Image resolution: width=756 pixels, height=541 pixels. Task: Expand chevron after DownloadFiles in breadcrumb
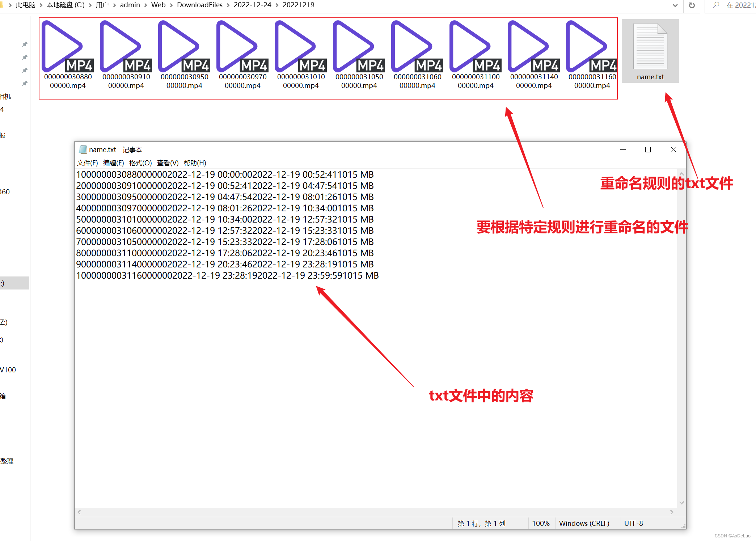point(228,5)
